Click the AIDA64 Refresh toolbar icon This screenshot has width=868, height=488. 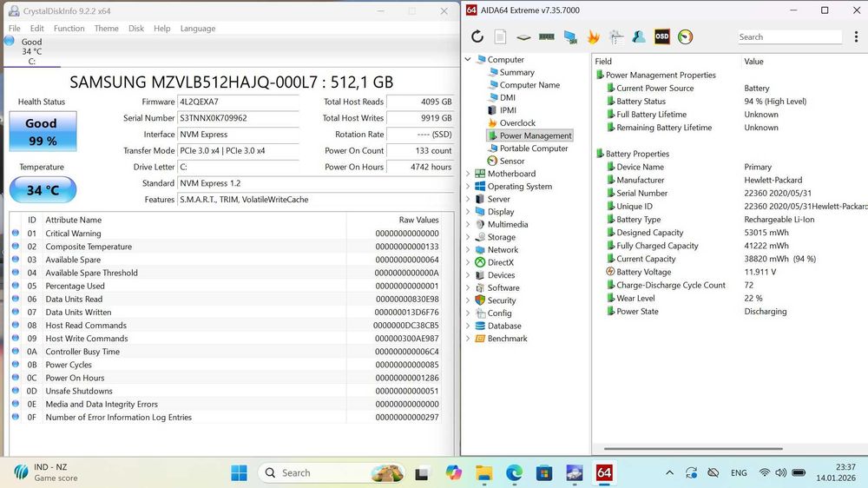pos(477,36)
